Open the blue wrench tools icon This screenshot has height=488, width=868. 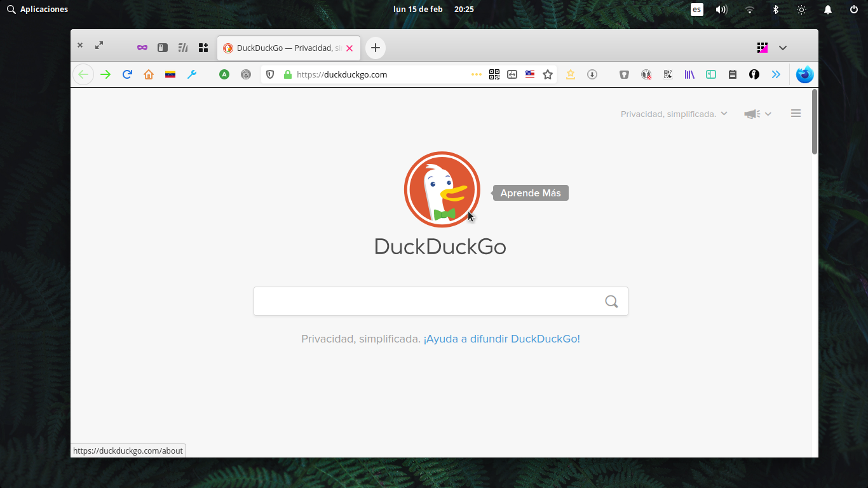coord(192,74)
